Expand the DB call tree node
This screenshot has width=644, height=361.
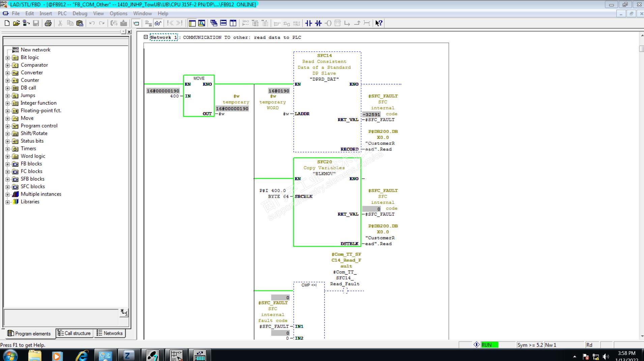[7, 88]
